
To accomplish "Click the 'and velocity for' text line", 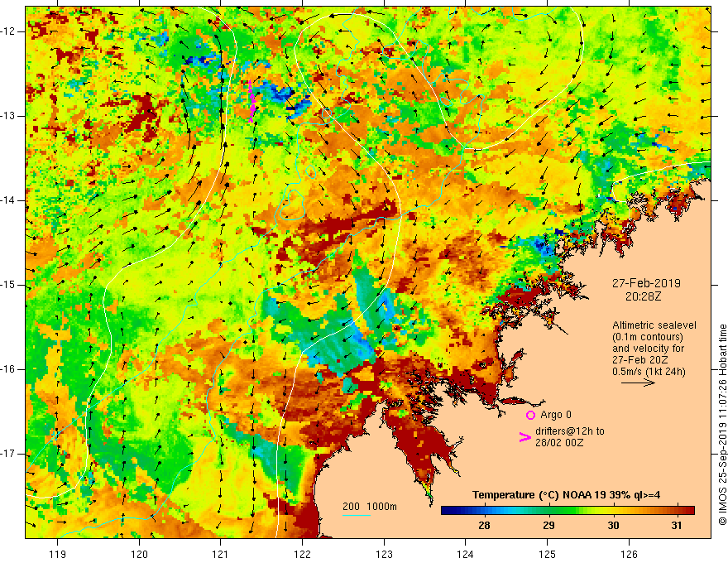I will 648,349.
